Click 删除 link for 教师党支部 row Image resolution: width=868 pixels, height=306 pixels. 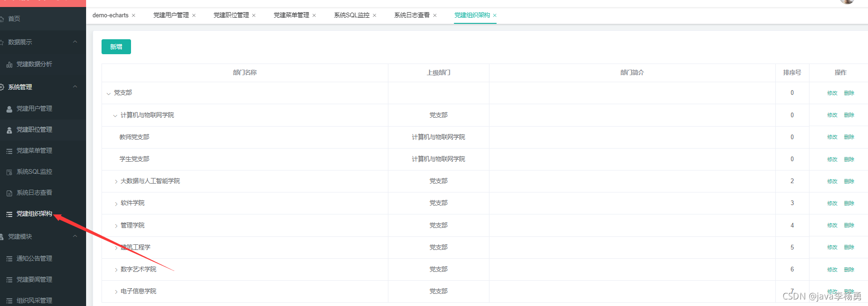point(849,137)
